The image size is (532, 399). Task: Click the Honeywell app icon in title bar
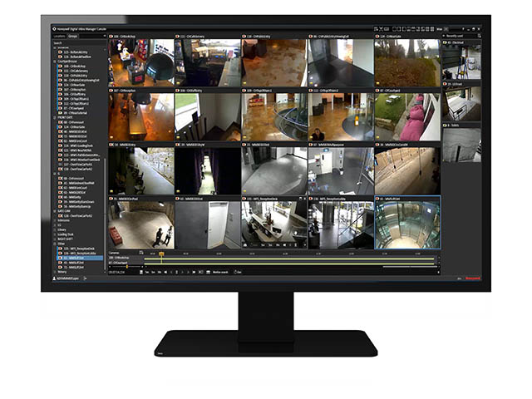coord(55,29)
